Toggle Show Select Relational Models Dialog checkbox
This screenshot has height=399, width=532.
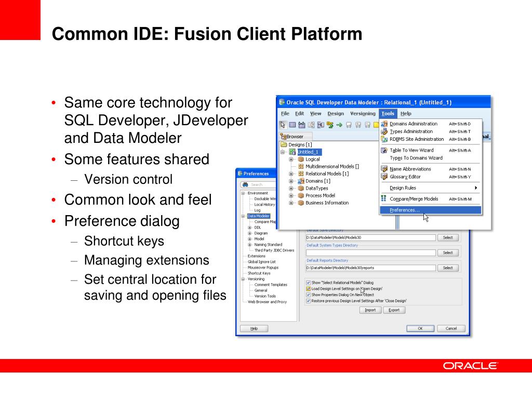[x=308, y=282]
